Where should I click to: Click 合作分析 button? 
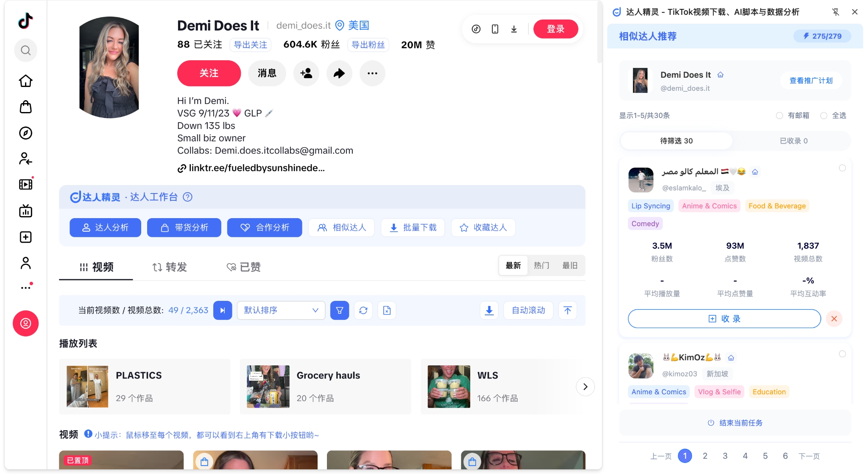pyautogui.click(x=265, y=227)
